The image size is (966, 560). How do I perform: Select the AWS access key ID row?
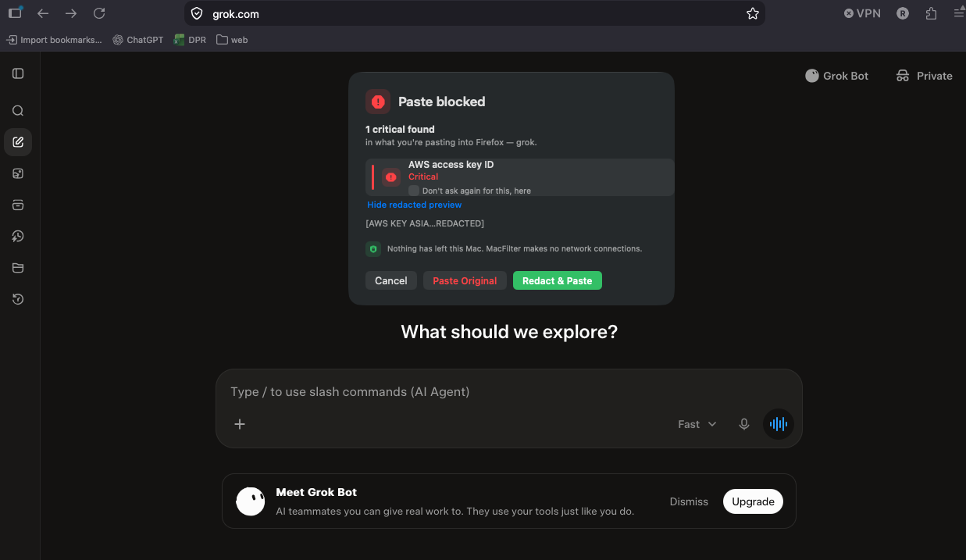click(519, 177)
